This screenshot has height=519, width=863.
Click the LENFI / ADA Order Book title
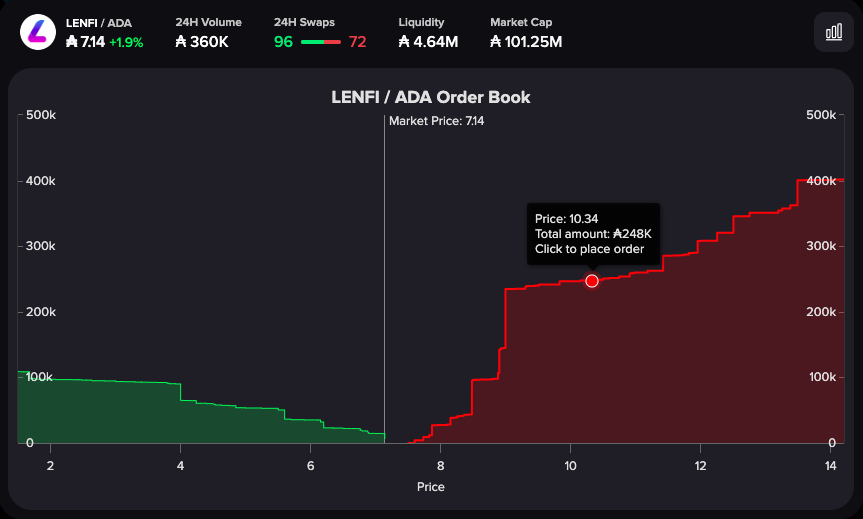431,97
